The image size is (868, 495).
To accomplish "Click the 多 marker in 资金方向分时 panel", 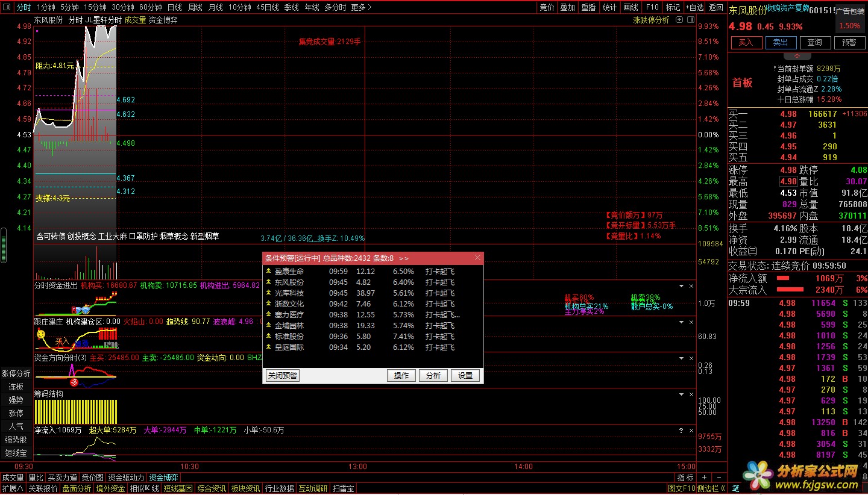I will pos(75,382).
